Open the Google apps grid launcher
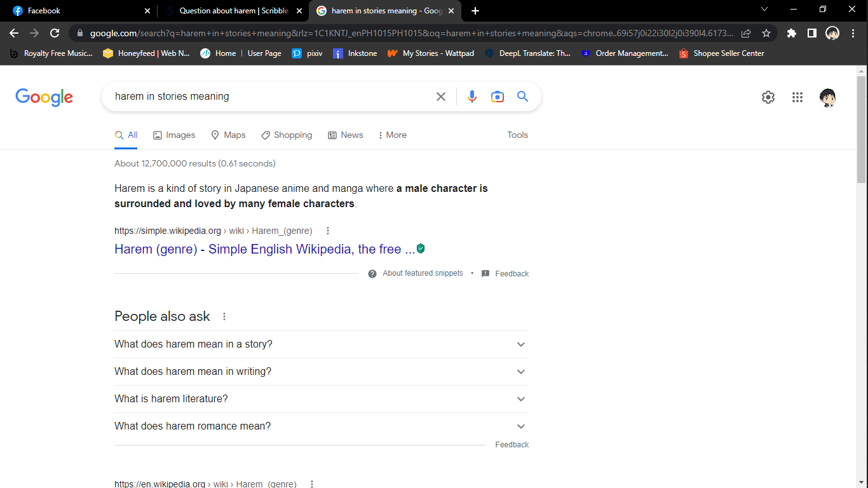Screen dimensions: 868x488 click(x=797, y=97)
